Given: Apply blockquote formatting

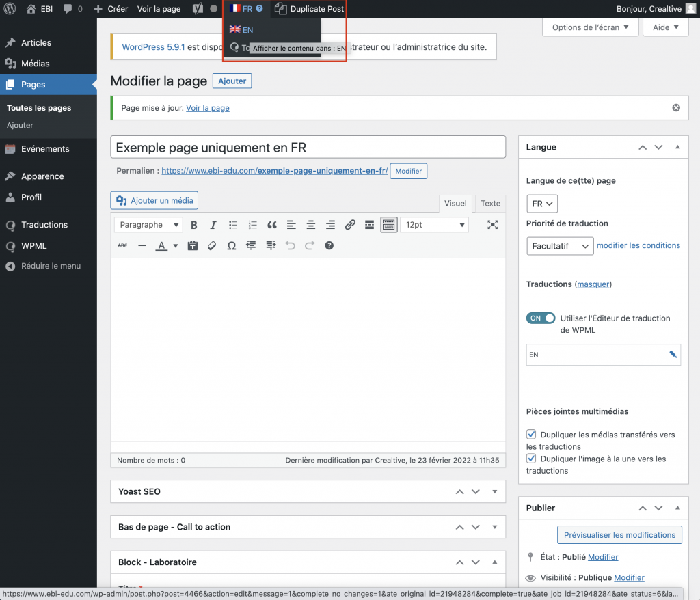Looking at the screenshot, I should [x=272, y=225].
